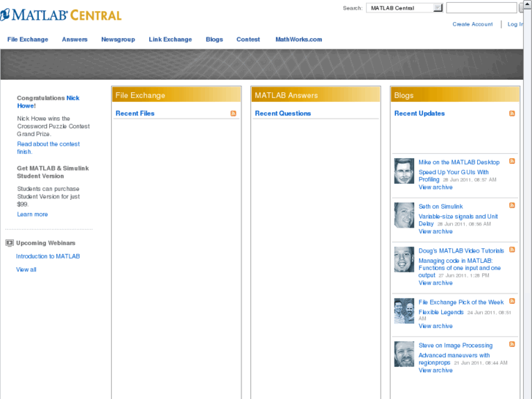Screen dimensions: 532x399
Task: Open Steve on Image Processing blog
Action: (455, 346)
